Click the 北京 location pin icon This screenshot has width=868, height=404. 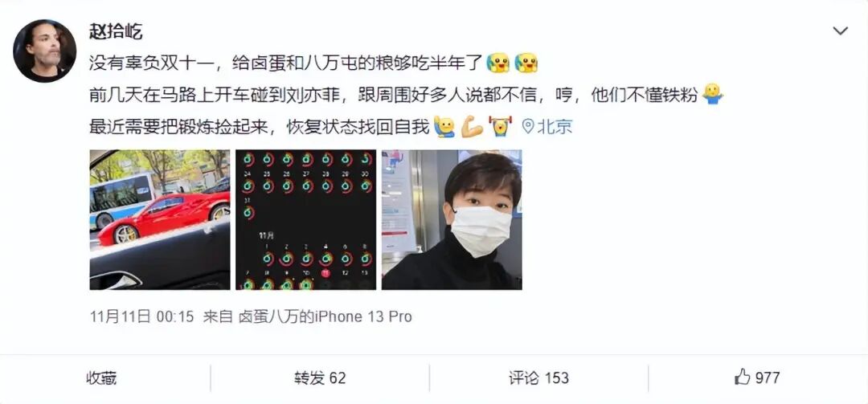click(528, 127)
